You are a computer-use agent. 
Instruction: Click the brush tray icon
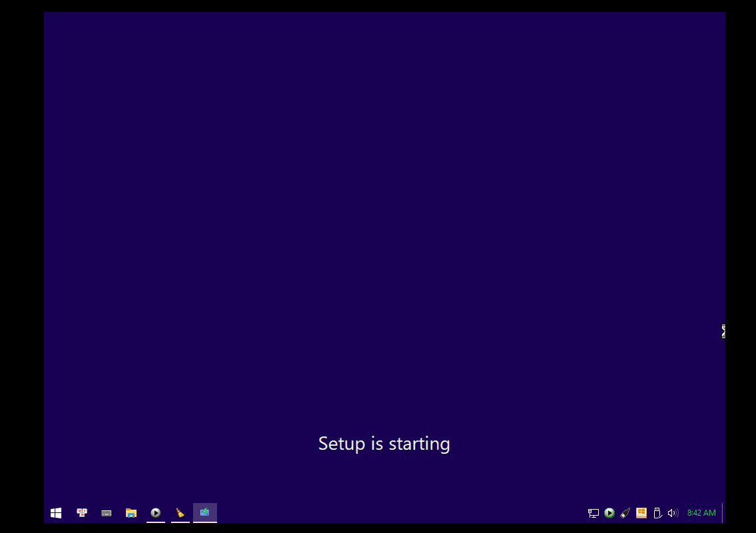pyautogui.click(x=625, y=513)
